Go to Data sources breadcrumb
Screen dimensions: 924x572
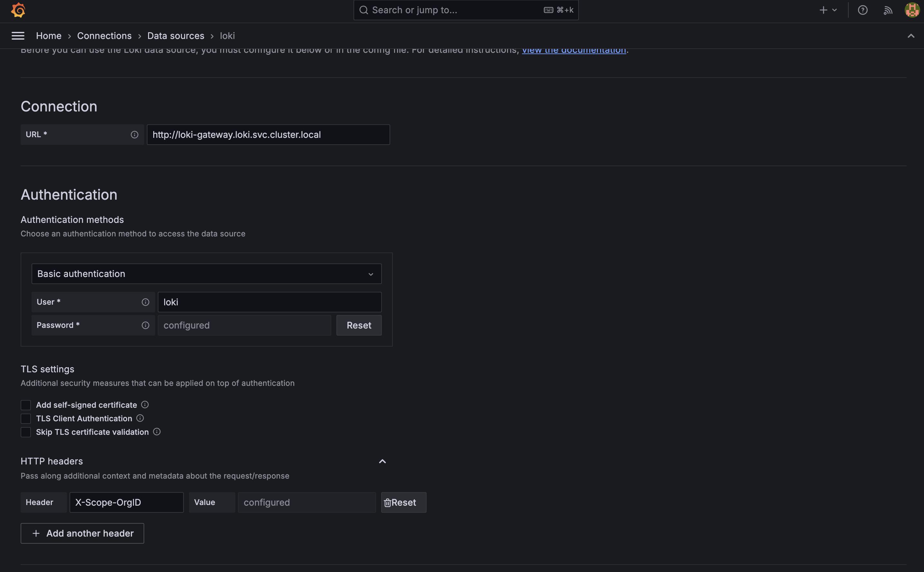(175, 35)
